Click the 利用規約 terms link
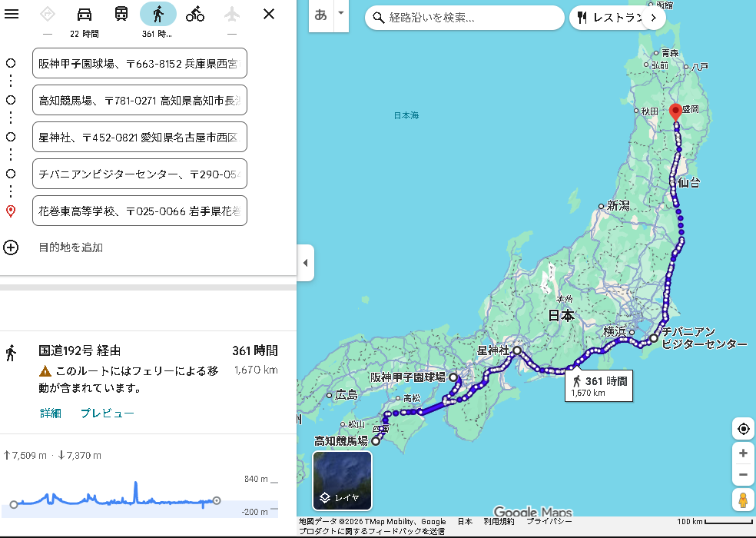 (499, 521)
